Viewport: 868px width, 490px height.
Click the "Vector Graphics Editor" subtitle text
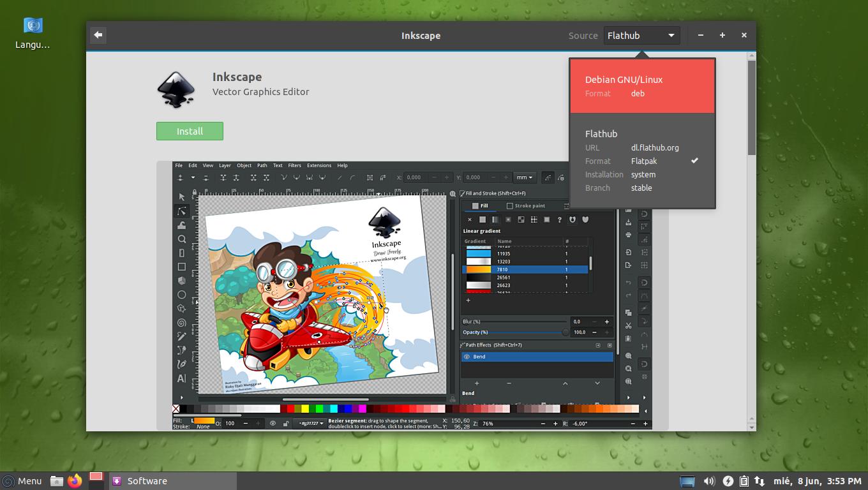(x=260, y=92)
